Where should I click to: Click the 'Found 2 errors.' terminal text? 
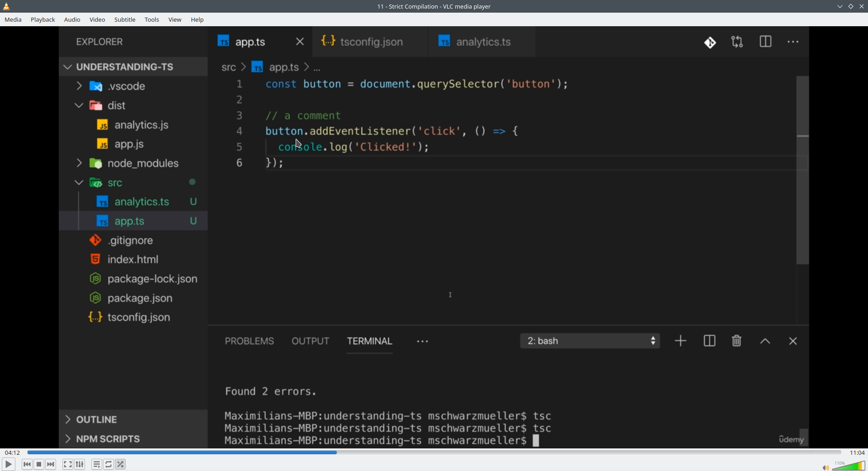[271, 392]
